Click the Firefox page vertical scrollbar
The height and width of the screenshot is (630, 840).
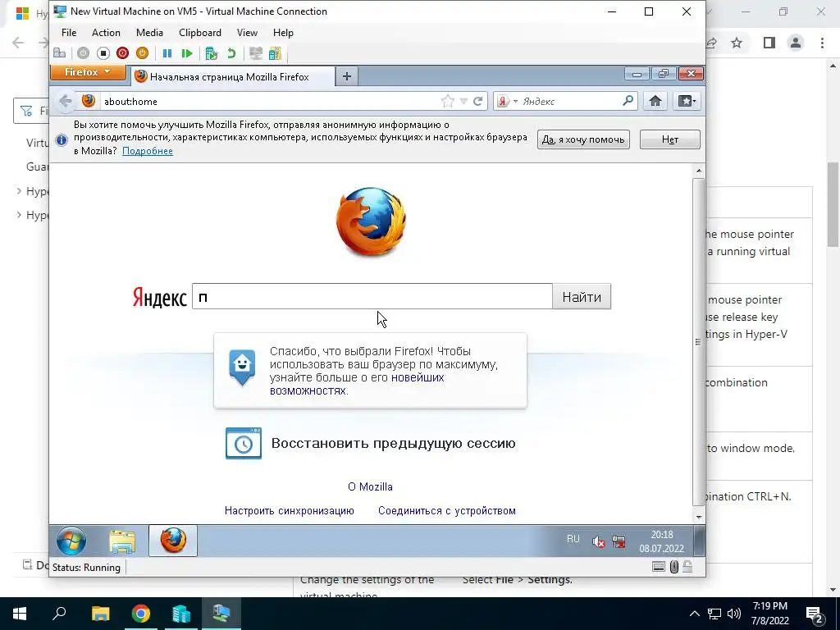[698, 342]
